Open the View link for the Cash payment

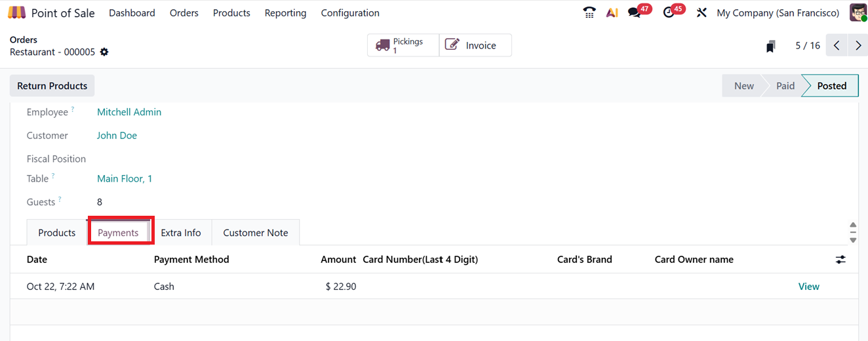(x=808, y=287)
